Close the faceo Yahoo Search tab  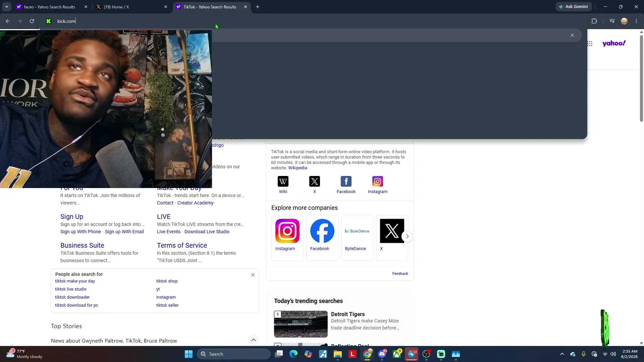coord(86,7)
